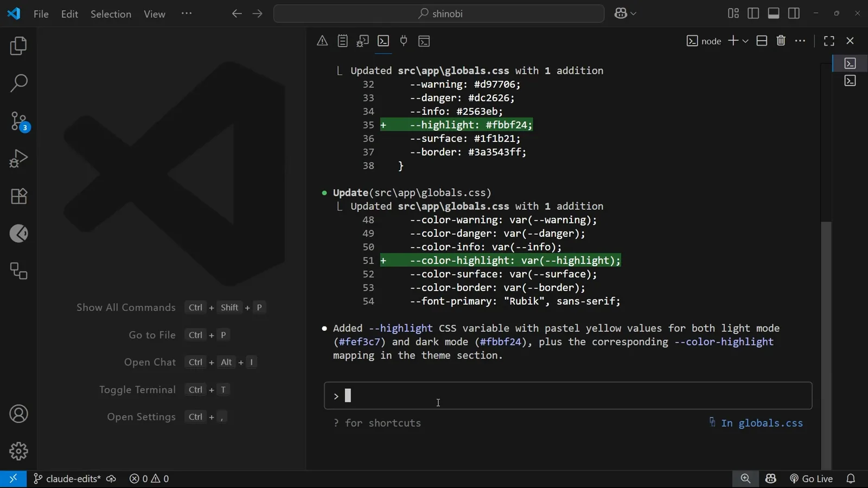This screenshot has height=488, width=868.
Task: Open the Search view in activity bar
Action: 18,84
